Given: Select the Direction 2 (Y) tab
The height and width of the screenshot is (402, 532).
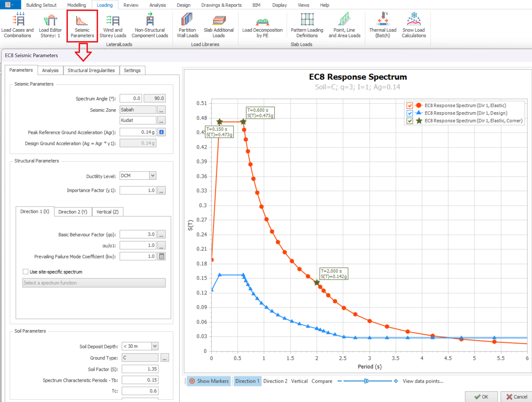Looking at the screenshot, I should click(x=73, y=212).
